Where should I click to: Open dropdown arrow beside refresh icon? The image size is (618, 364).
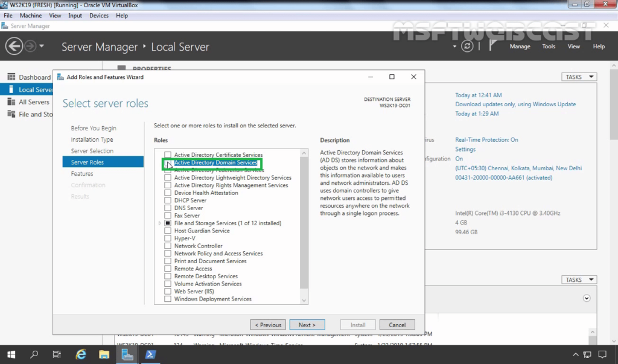click(x=454, y=46)
